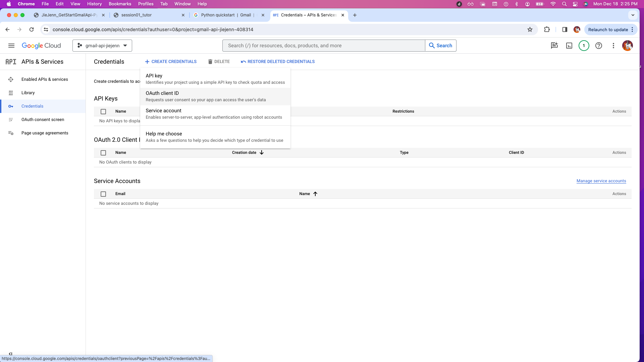Open the Google Cloud navigation hamburger menu

pos(11,46)
